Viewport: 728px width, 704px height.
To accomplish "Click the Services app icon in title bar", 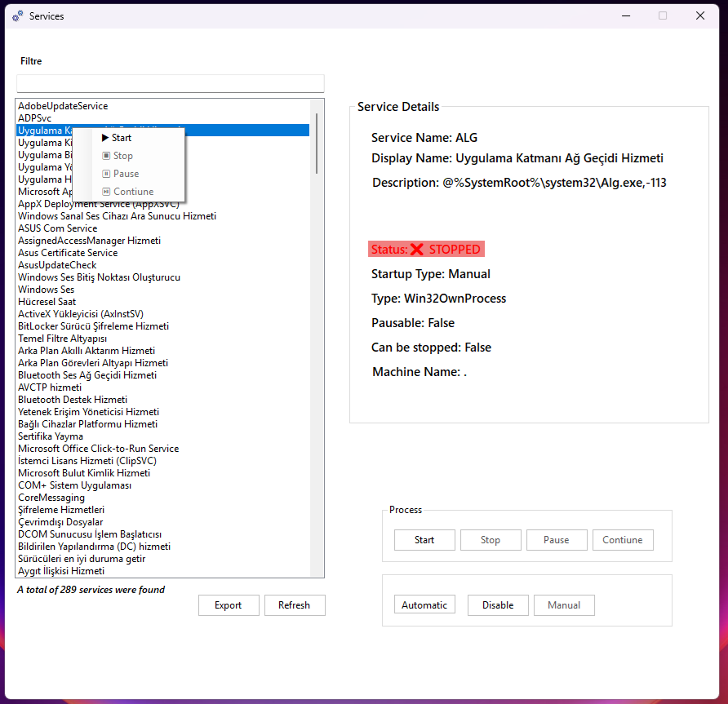I will (x=18, y=16).
